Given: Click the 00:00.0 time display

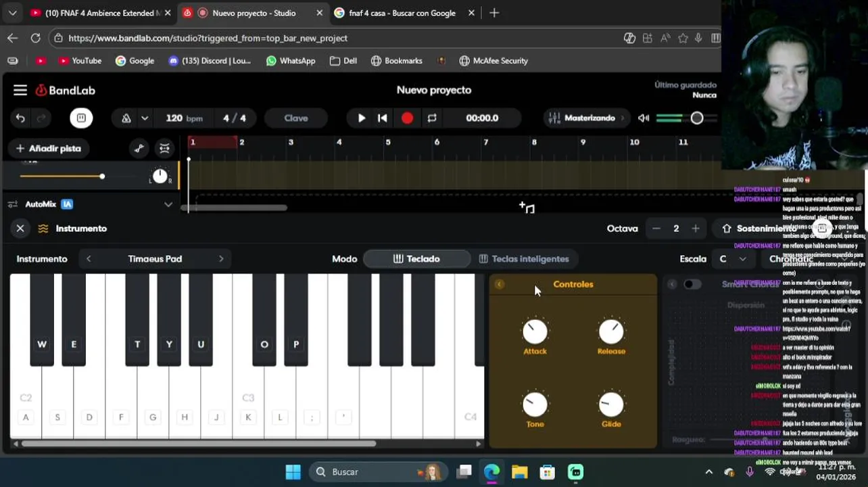Looking at the screenshot, I should (x=482, y=118).
